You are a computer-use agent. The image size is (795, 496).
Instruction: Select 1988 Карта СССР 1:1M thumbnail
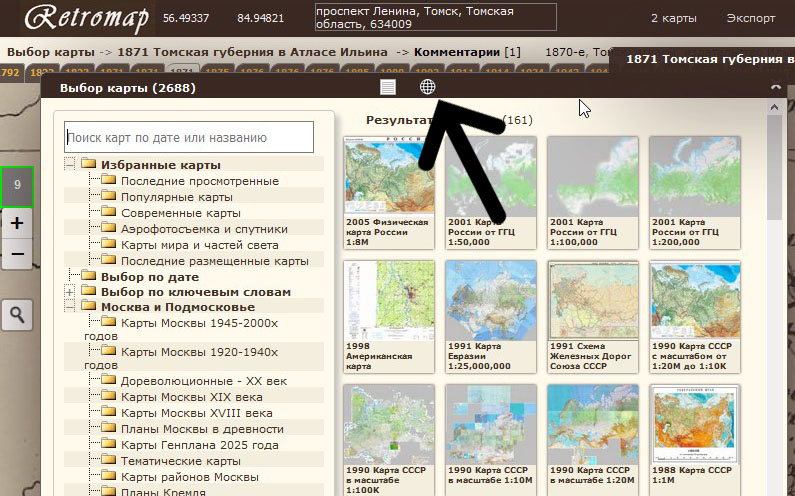point(695,440)
